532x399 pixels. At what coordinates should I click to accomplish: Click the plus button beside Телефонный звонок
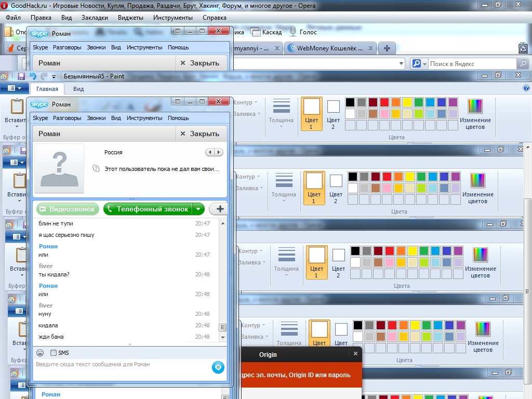(x=220, y=209)
